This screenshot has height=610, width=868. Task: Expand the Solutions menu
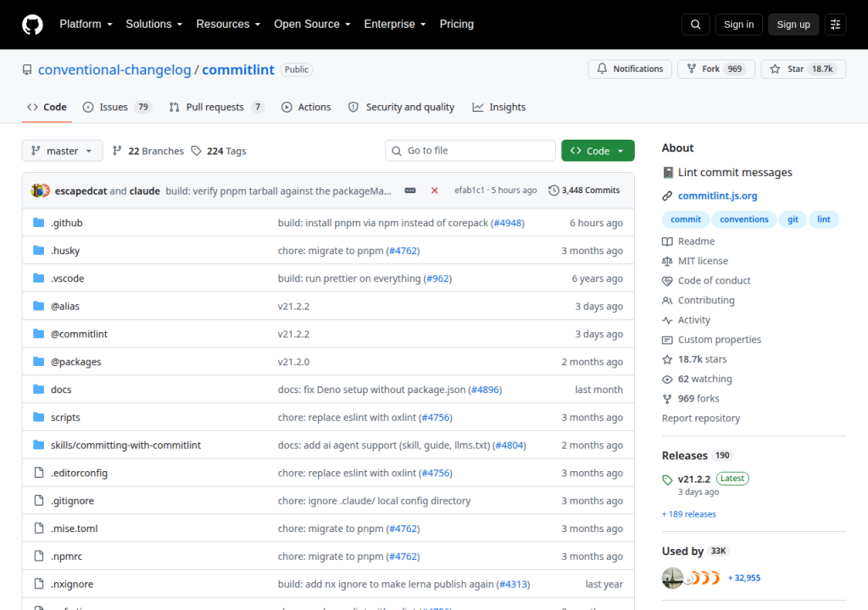click(154, 25)
